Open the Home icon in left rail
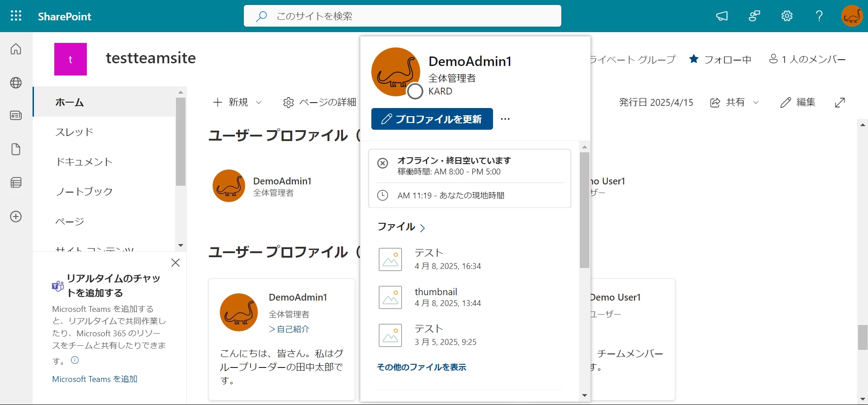 [x=16, y=49]
